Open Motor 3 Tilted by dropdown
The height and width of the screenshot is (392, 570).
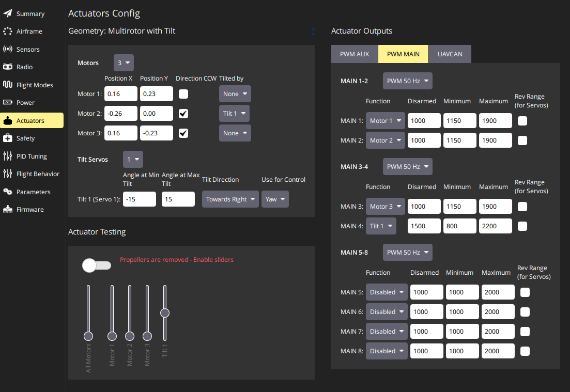pyautogui.click(x=235, y=133)
